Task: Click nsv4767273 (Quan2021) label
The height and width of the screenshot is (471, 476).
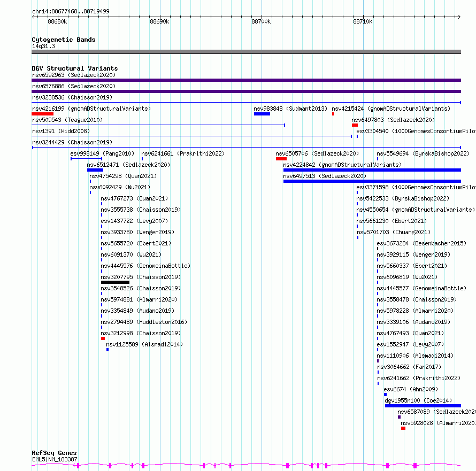Action: [x=134, y=198]
